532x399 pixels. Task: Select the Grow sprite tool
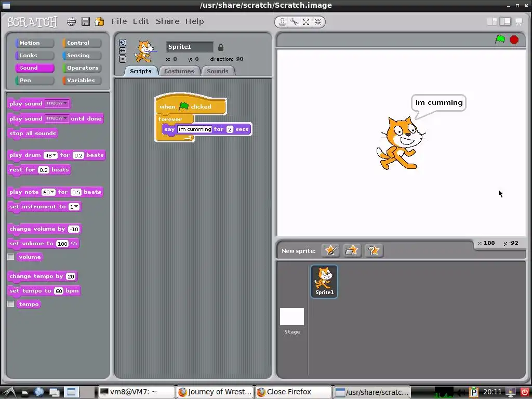[x=306, y=22]
